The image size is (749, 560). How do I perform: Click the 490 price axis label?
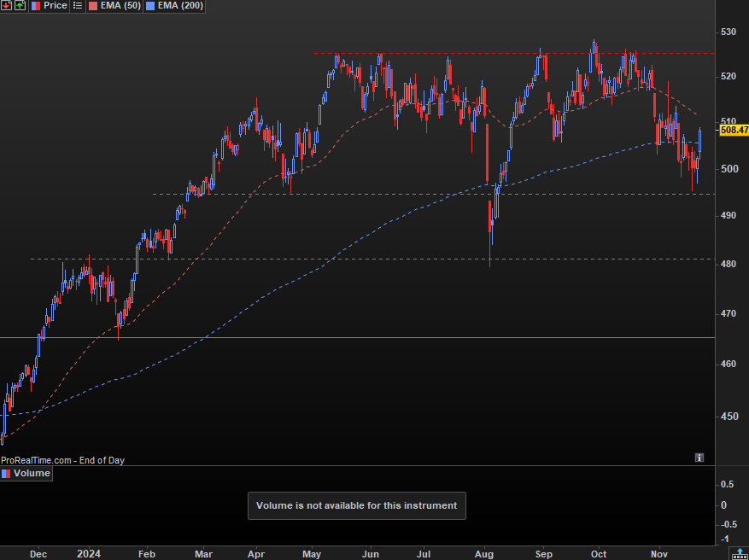click(x=728, y=215)
